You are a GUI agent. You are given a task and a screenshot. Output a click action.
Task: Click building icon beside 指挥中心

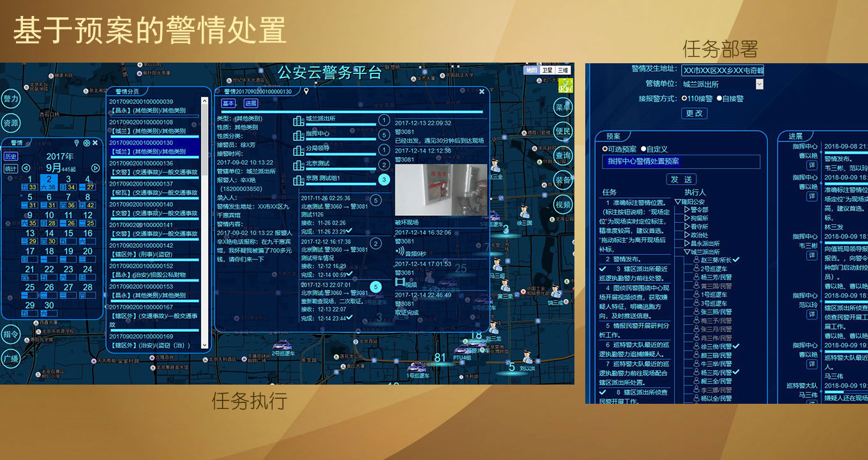[x=298, y=135]
